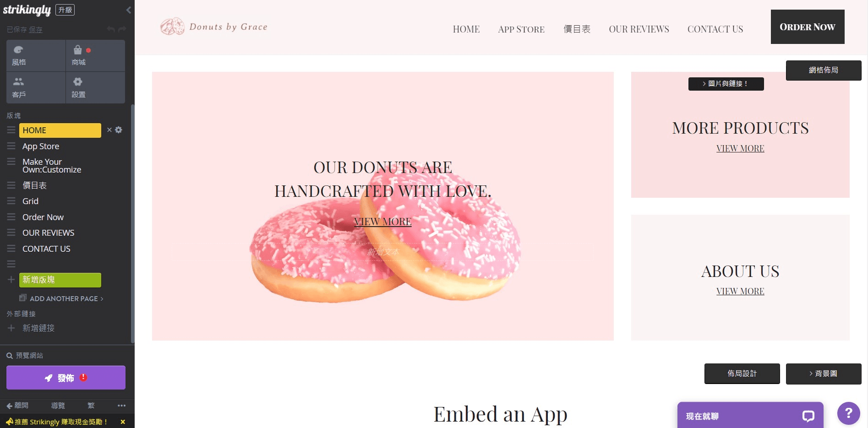
Task: Expand ADD ANOTHER PAGE option
Action: (x=63, y=298)
